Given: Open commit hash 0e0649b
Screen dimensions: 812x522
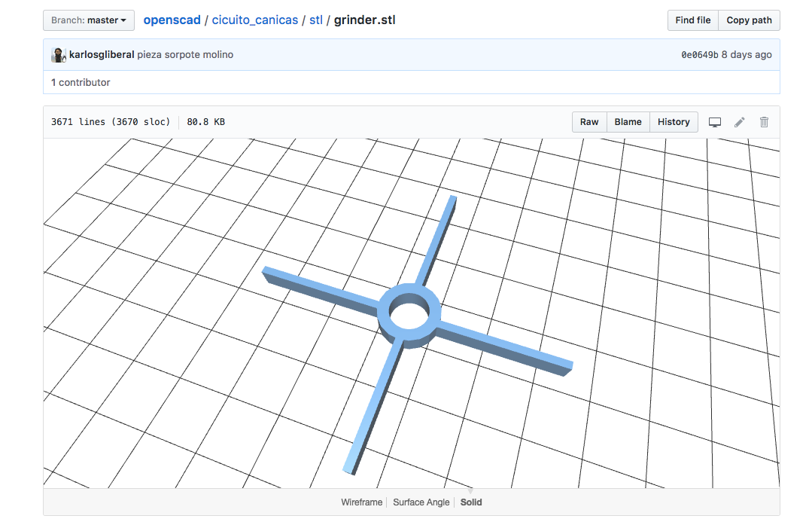Looking at the screenshot, I should (699, 54).
